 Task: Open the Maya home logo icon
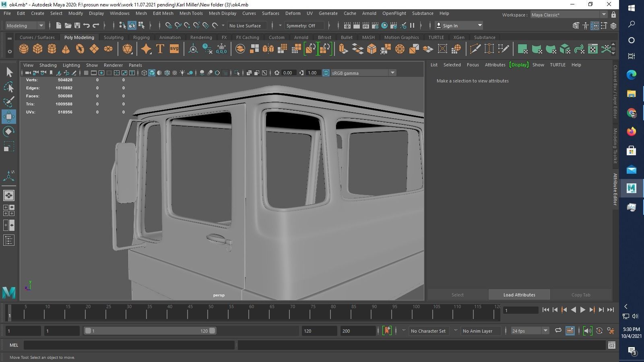9,292
